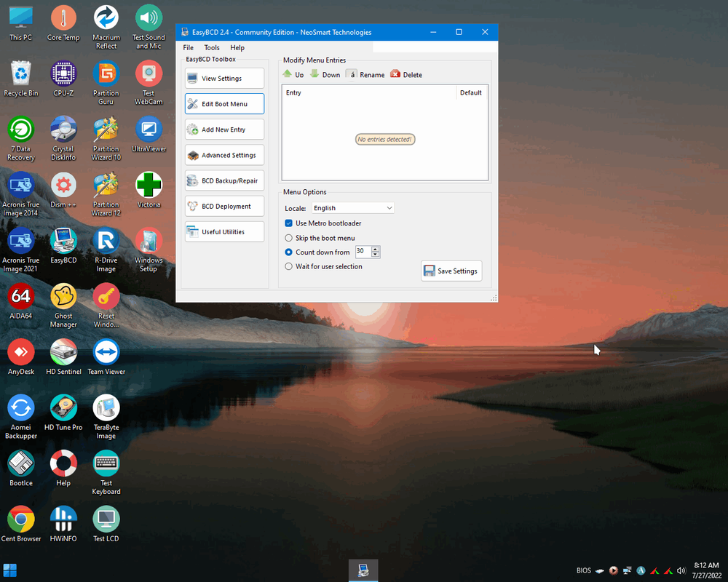Click the 'No entries detected!' label

(x=385, y=139)
